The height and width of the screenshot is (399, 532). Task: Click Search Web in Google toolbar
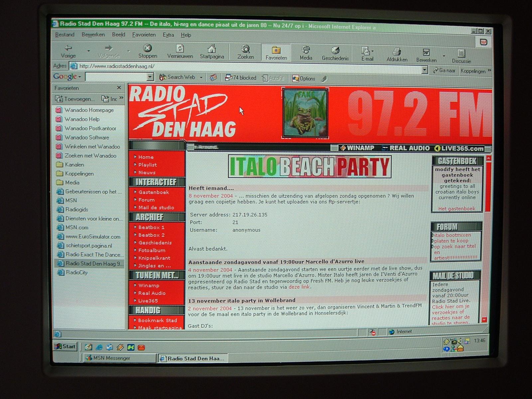[177, 77]
